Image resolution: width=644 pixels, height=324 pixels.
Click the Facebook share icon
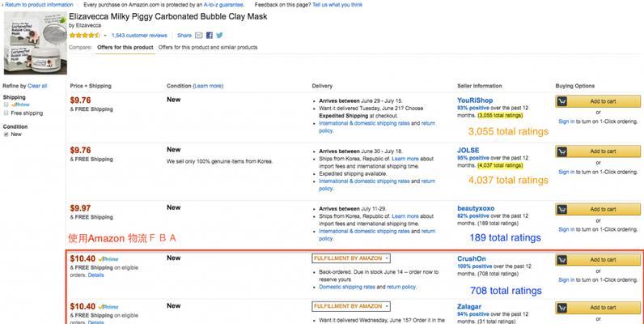(210, 36)
